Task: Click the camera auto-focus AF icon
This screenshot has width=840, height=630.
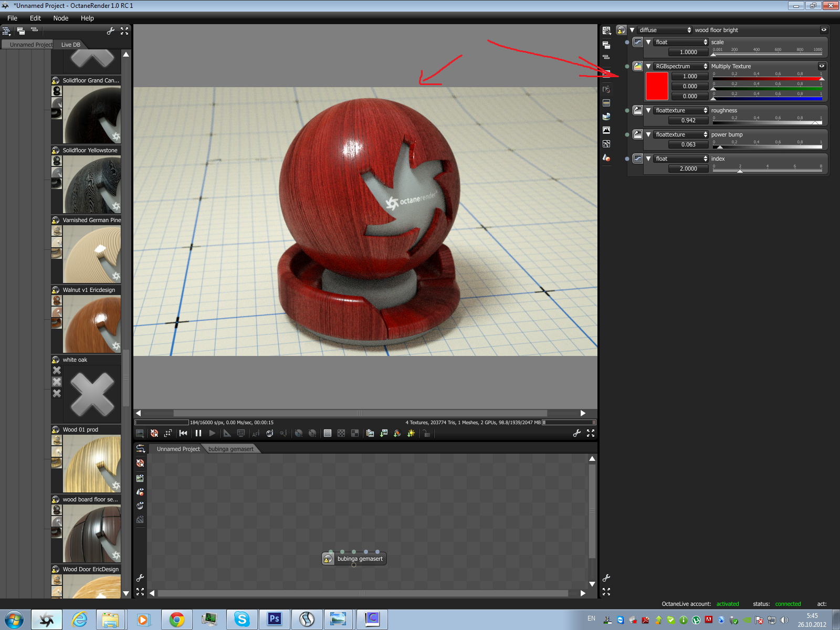Action: [256, 433]
